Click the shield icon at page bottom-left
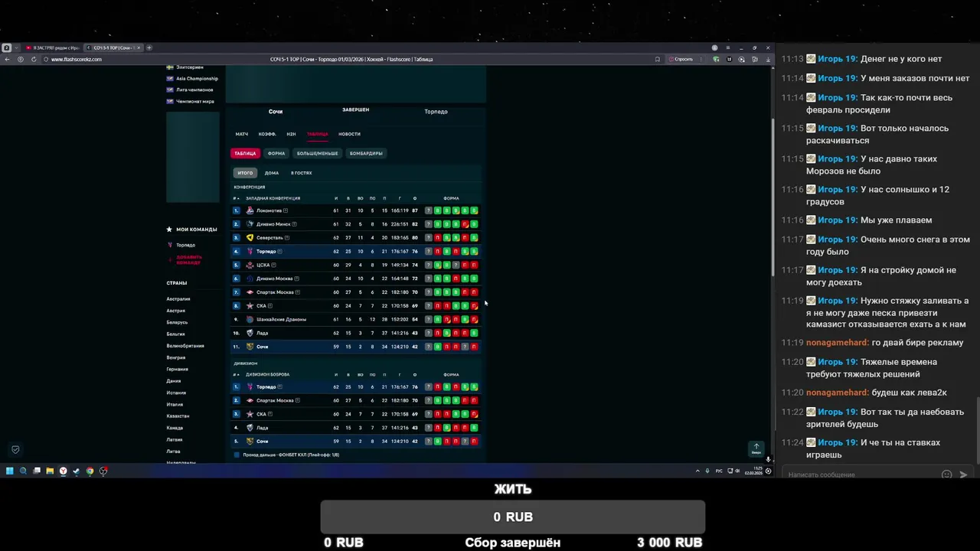The image size is (980, 551). [x=15, y=449]
